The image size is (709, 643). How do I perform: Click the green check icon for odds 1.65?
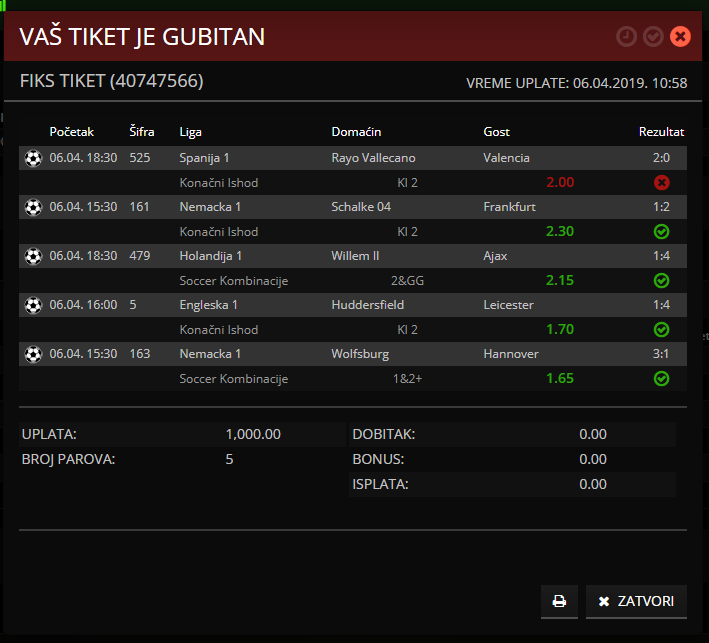[662, 378]
